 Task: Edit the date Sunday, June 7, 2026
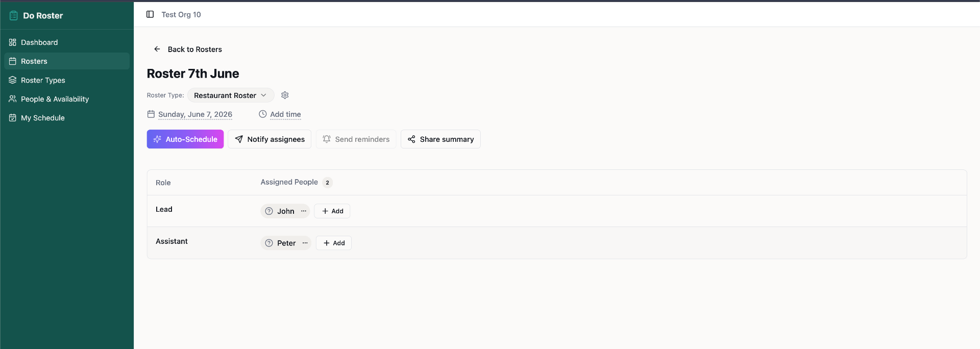(x=195, y=114)
